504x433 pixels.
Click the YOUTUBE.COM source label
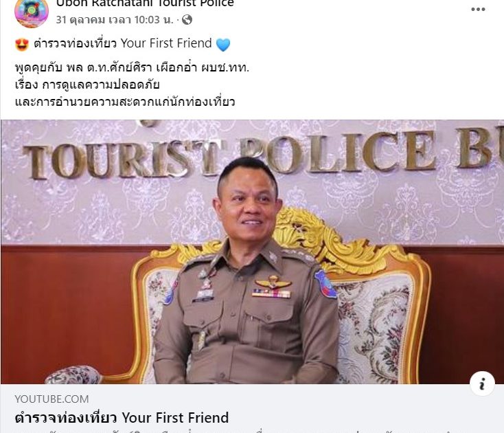[x=51, y=399]
